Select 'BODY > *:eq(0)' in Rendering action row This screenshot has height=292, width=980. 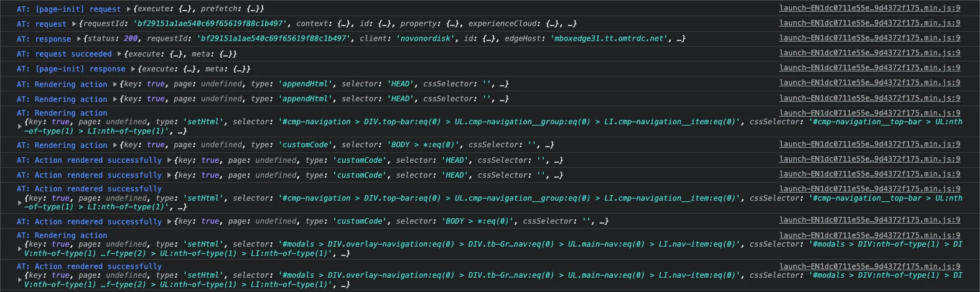425,145
